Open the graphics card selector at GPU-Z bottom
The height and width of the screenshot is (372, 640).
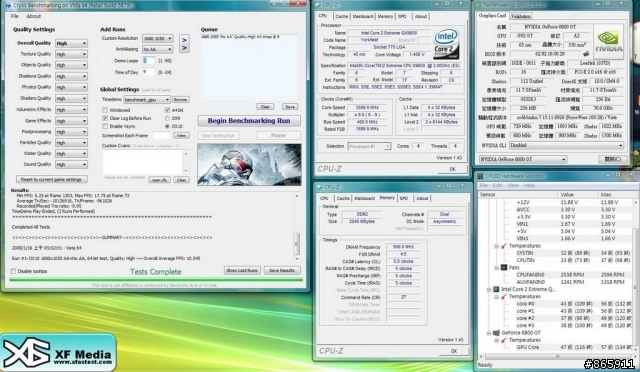coord(523,159)
